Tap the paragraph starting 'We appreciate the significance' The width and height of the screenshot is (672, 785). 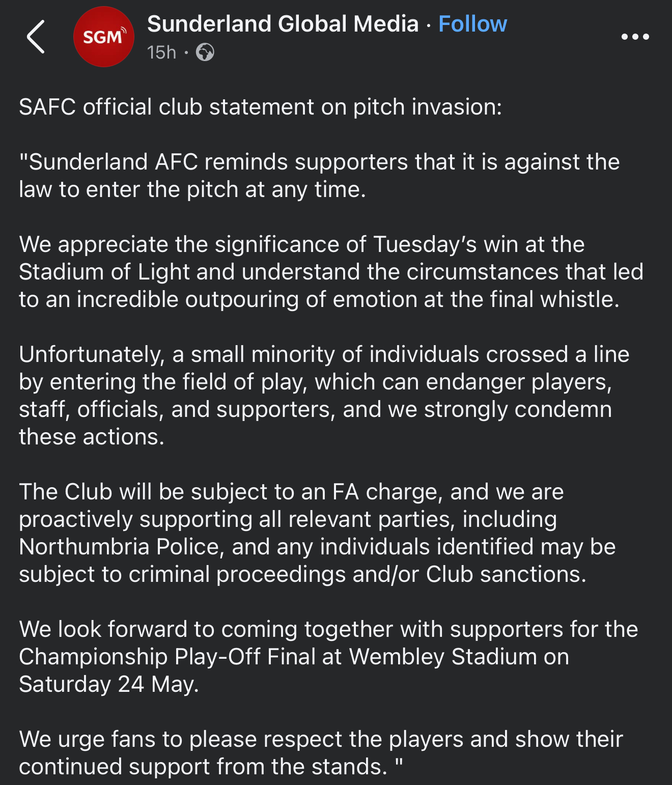pyautogui.click(x=331, y=272)
